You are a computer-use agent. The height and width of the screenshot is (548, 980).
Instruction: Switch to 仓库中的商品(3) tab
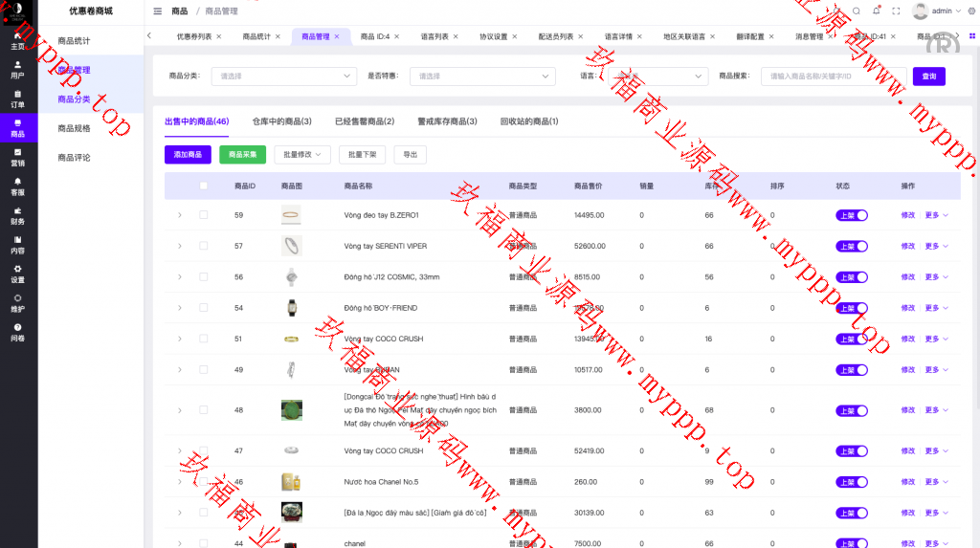[281, 121]
